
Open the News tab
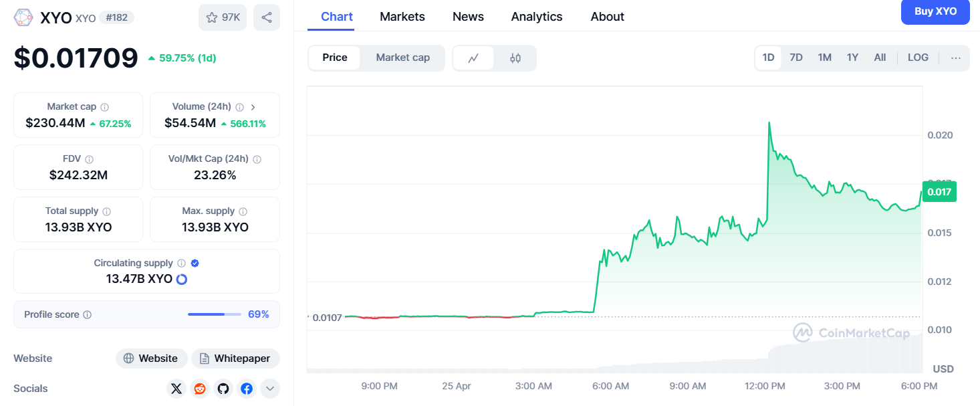(x=468, y=17)
